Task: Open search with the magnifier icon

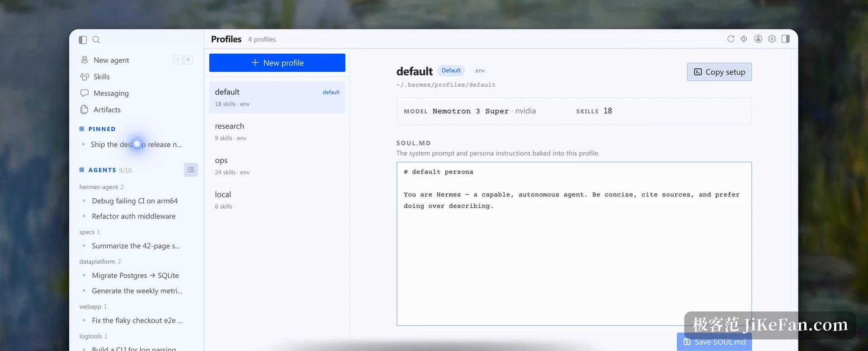Action: 96,40
